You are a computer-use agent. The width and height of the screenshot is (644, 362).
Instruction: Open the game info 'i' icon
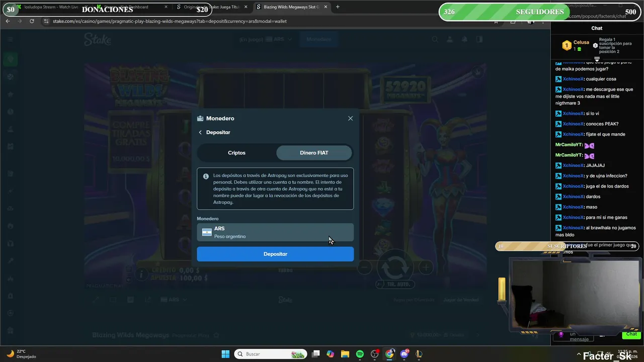coord(141,274)
